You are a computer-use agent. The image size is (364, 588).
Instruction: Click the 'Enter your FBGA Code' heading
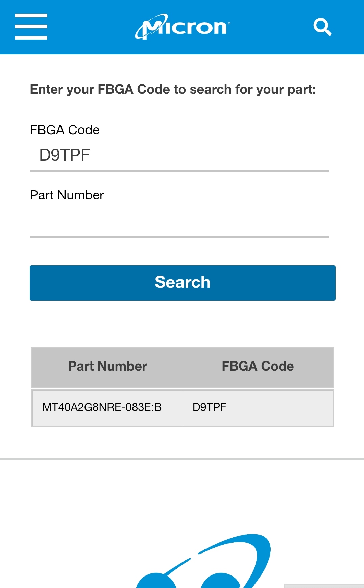[173, 89]
